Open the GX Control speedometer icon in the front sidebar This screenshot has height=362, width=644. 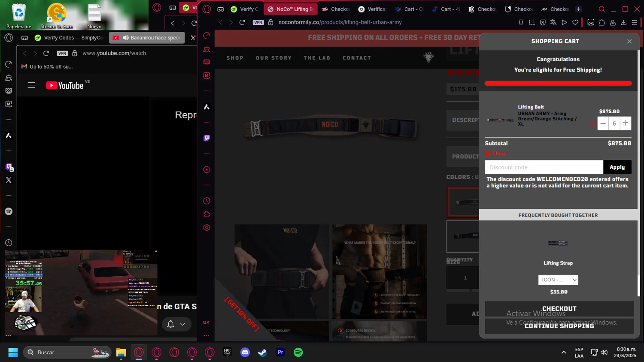click(x=207, y=36)
